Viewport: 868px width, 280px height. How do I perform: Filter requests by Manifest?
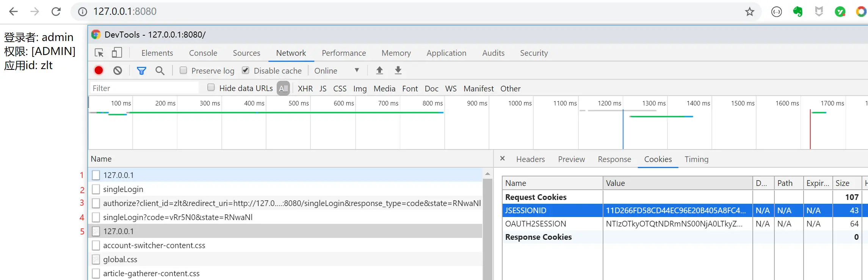[x=478, y=88]
